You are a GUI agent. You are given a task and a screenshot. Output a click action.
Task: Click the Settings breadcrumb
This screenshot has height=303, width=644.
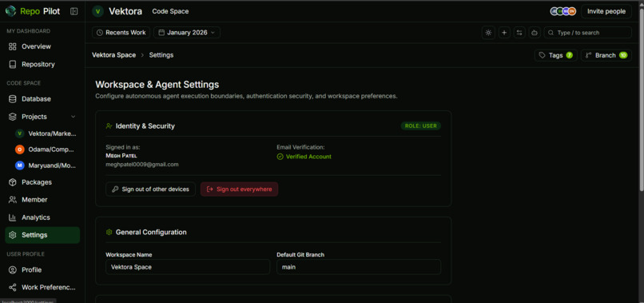[161, 55]
